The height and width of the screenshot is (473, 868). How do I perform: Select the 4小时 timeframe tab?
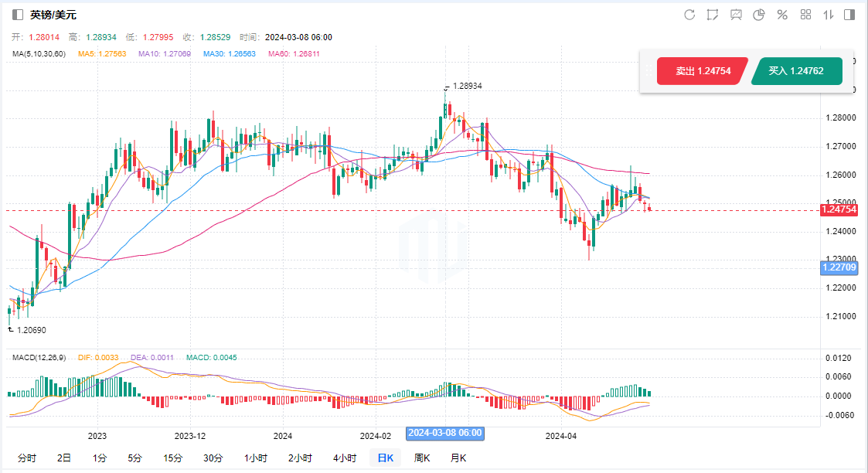click(345, 458)
